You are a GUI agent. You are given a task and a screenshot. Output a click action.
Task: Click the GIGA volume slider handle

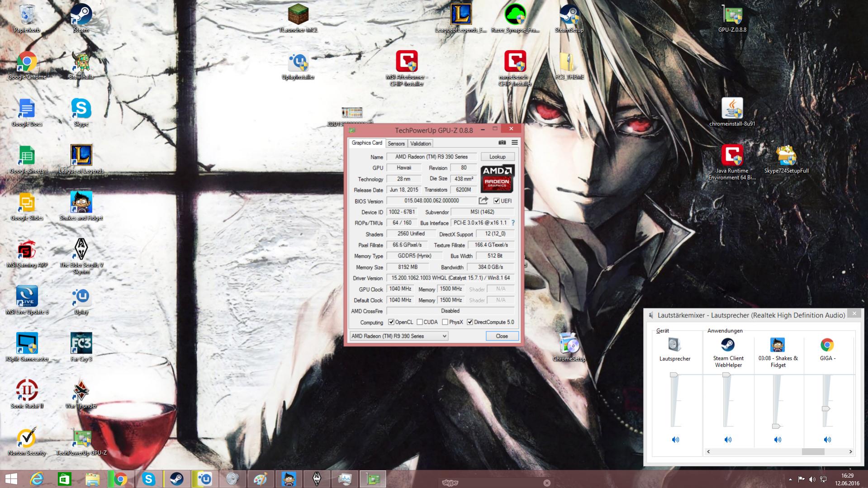[826, 408]
